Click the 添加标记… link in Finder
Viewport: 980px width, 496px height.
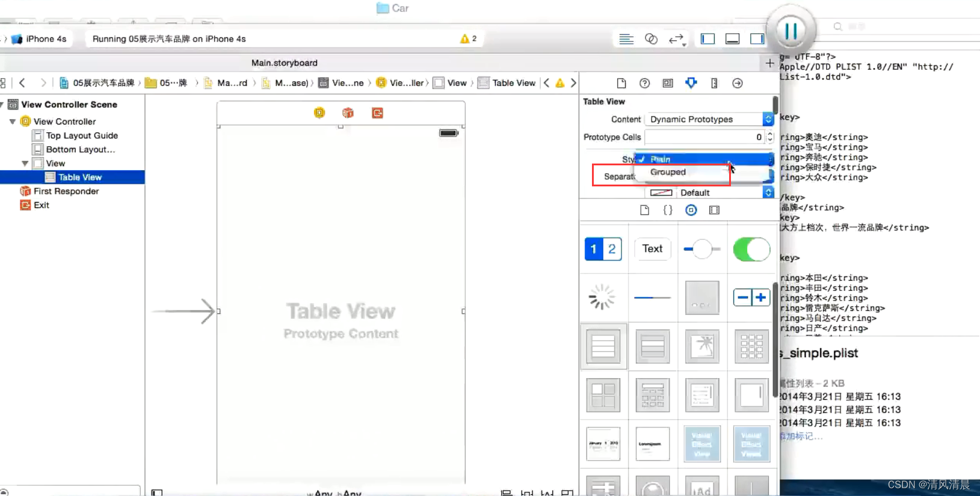pos(801,436)
